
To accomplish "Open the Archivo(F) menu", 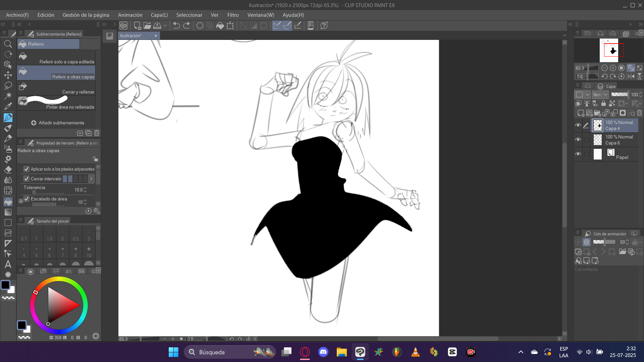I will coord(17,15).
